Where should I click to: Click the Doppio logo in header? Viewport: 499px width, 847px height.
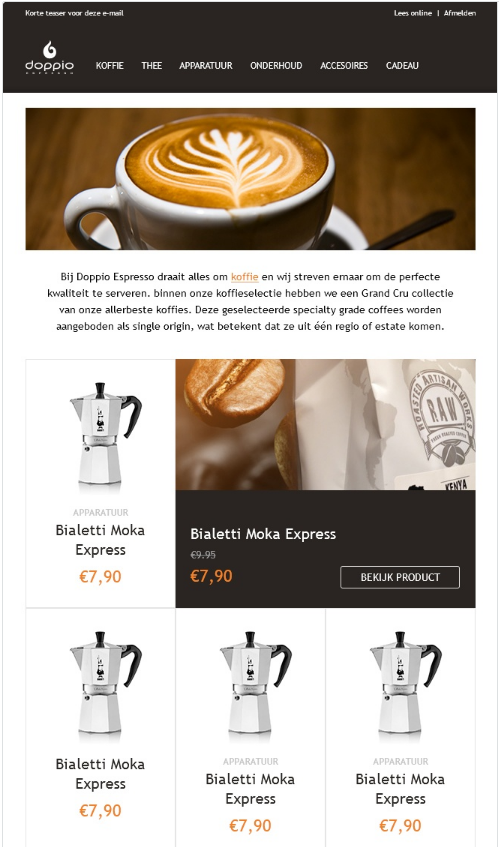tap(49, 57)
